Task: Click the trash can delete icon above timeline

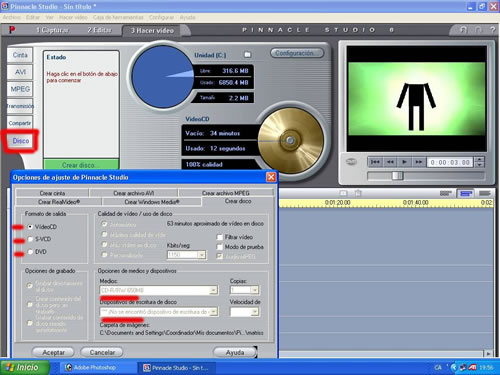Action: 358,193
